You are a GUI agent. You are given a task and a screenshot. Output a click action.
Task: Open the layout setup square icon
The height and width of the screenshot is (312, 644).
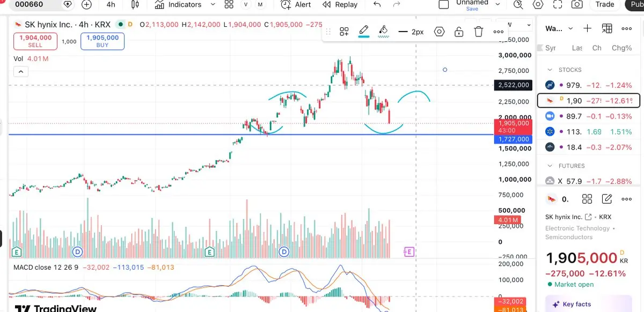443,4
